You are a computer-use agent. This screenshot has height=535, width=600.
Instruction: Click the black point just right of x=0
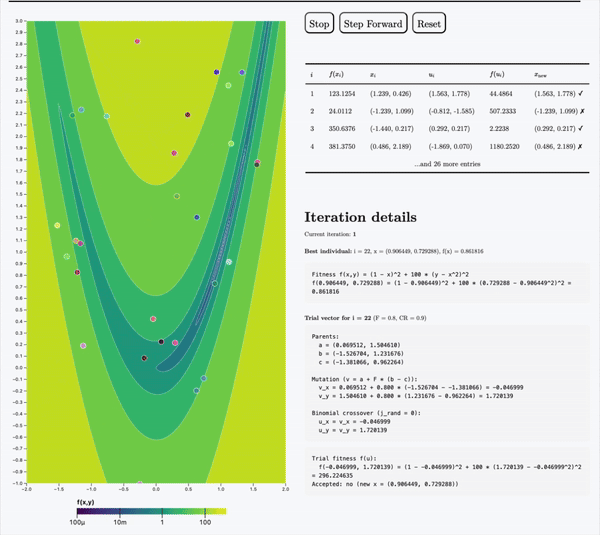click(161, 342)
